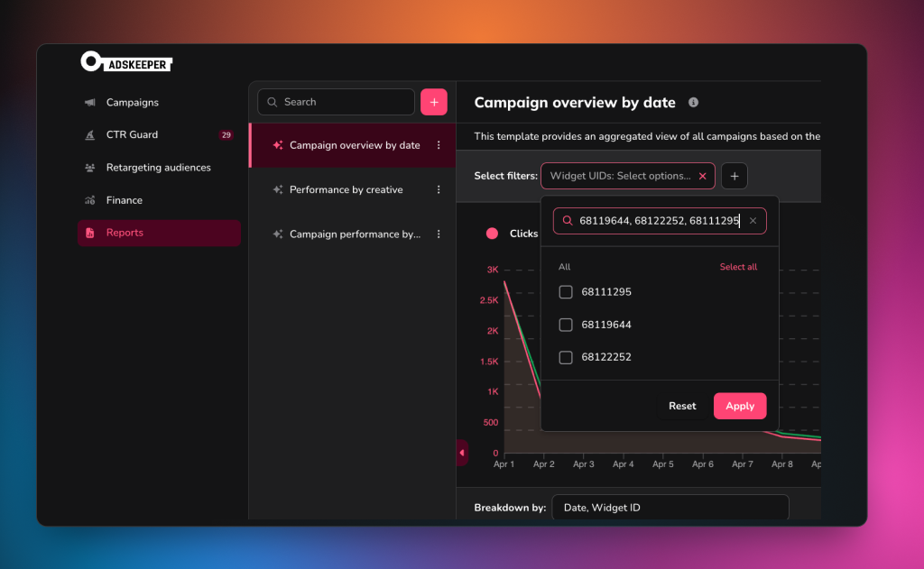This screenshot has width=924, height=569.
Task: Click the CTR Guard icon
Action: (x=89, y=135)
